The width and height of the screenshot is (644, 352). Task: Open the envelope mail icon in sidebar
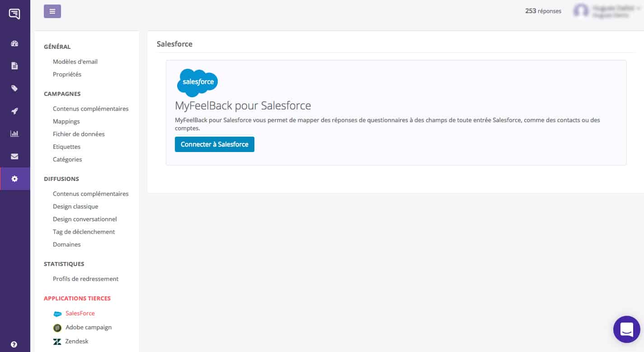[14, 157]
